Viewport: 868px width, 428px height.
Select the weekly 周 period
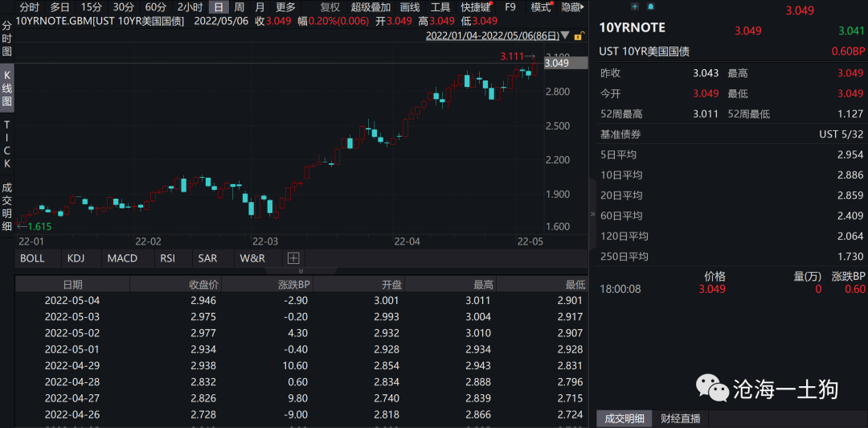(240, 8)
